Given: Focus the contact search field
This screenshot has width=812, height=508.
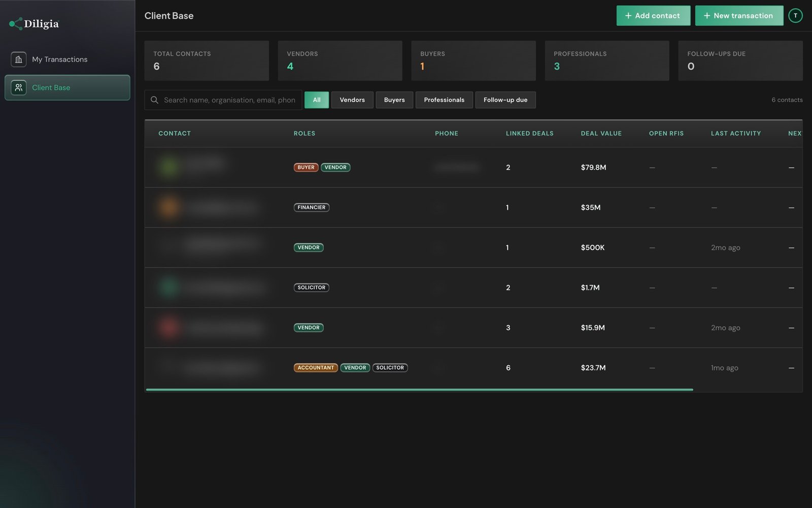Looking at the screenshot, I should click(x=223, y=100).
